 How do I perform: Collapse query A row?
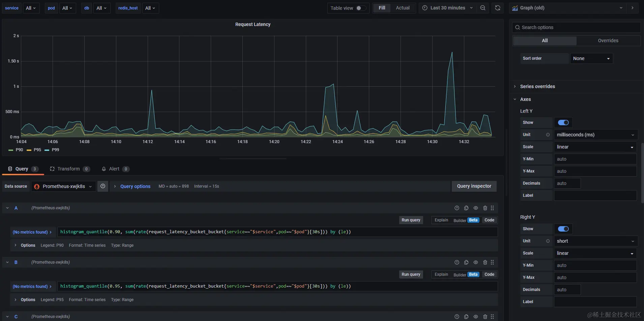7,208
